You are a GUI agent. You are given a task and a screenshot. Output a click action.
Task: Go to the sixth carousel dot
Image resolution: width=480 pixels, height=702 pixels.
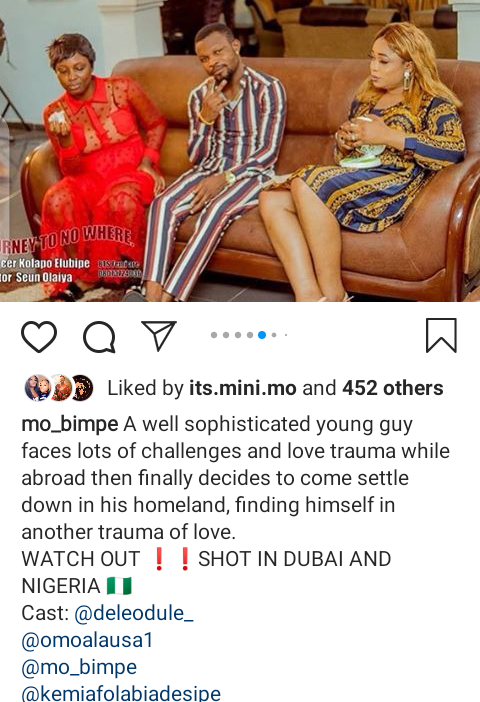pyautogui.click(x=274, y=335)
